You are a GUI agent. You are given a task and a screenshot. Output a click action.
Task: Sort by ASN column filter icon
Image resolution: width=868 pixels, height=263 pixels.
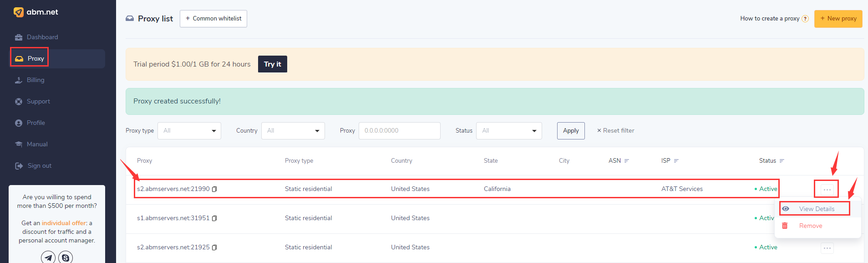point(627,161)
